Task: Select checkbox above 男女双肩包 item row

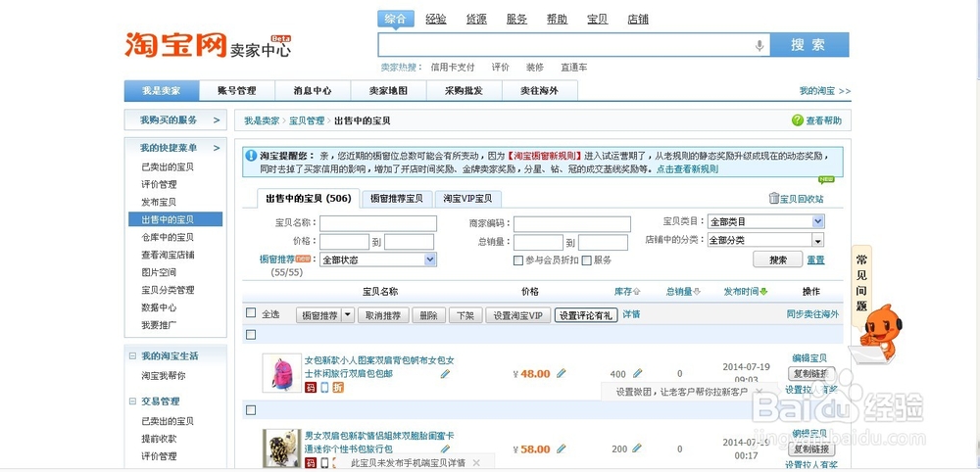Action: click(x=251, y=410)
